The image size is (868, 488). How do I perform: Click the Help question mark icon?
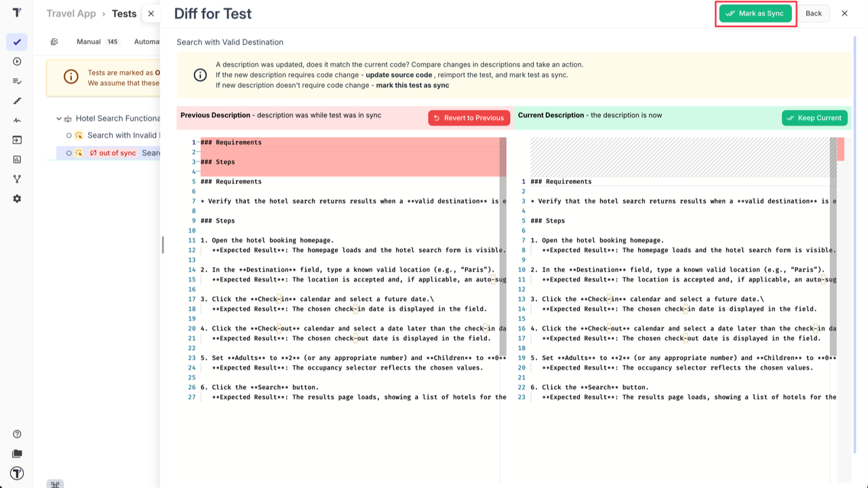(17, 434)
